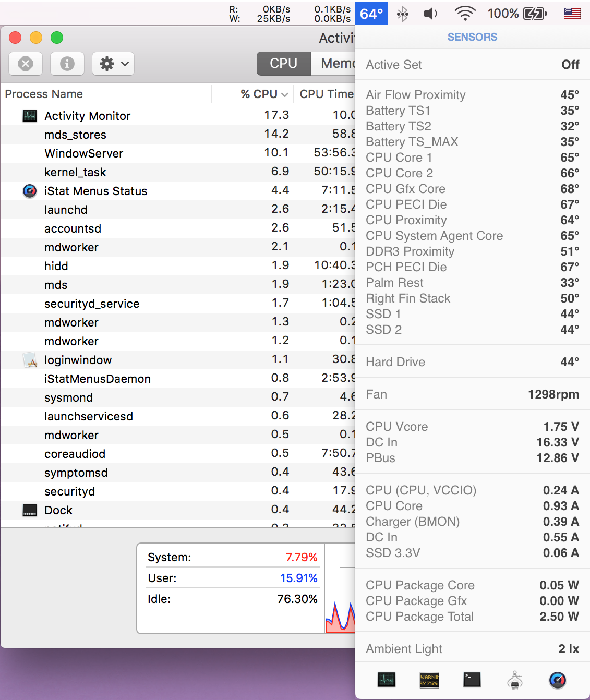The height and width of the screenshot is (700, 590).
Task: Click the Right Fin Stack sensor row
Action: (x=473, y=298)
